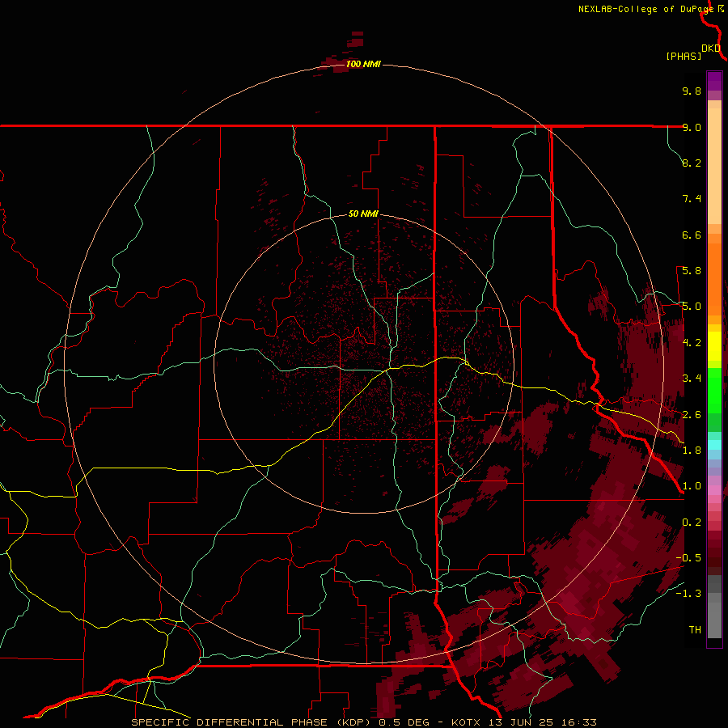This screenshot has height=728, width=728.
Task: Click the [PHAS] legend header
Action: pos(684,56)
